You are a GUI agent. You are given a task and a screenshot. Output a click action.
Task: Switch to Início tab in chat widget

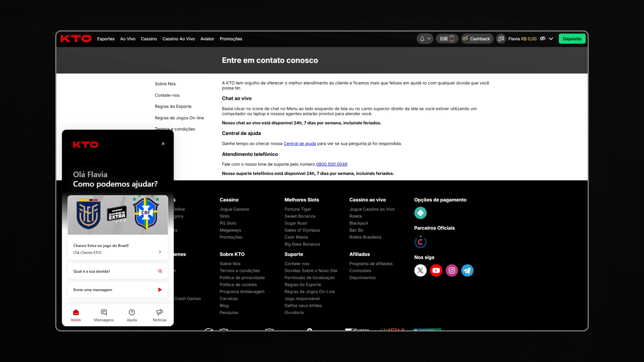pos(76,315)
